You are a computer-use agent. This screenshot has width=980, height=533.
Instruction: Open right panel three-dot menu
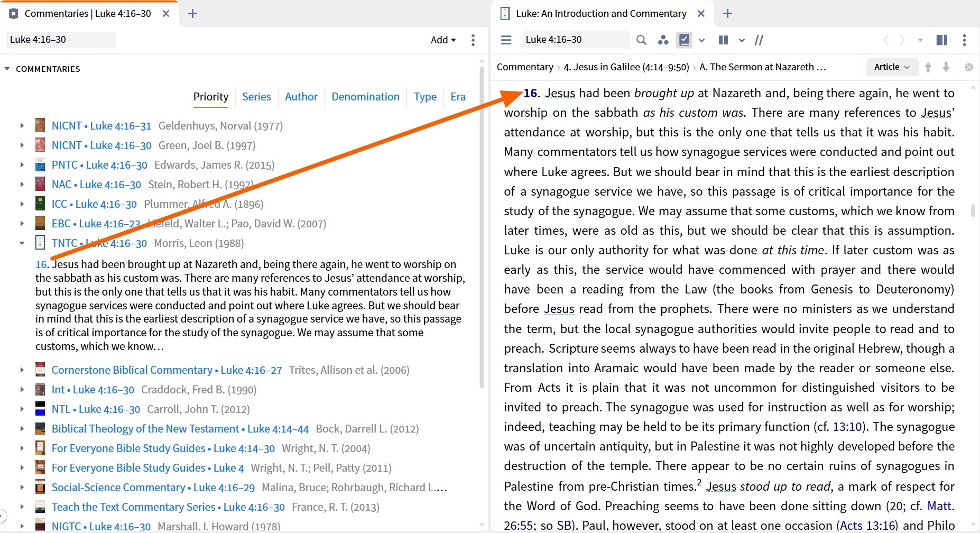964,40
